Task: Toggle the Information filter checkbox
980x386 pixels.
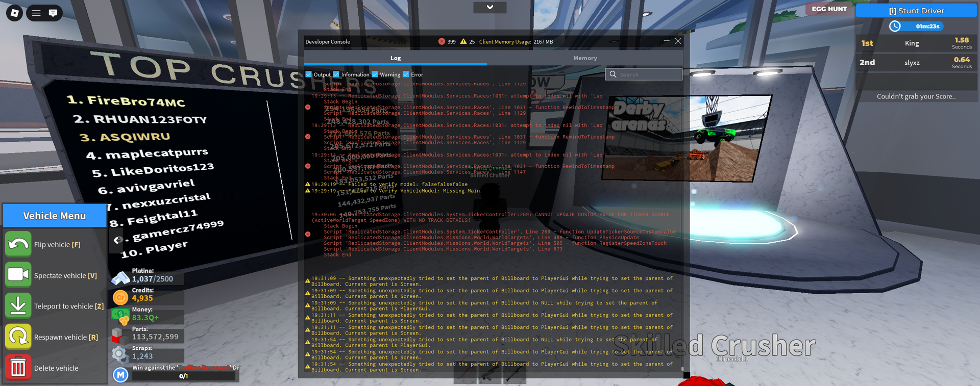Action: click(336, 74)
